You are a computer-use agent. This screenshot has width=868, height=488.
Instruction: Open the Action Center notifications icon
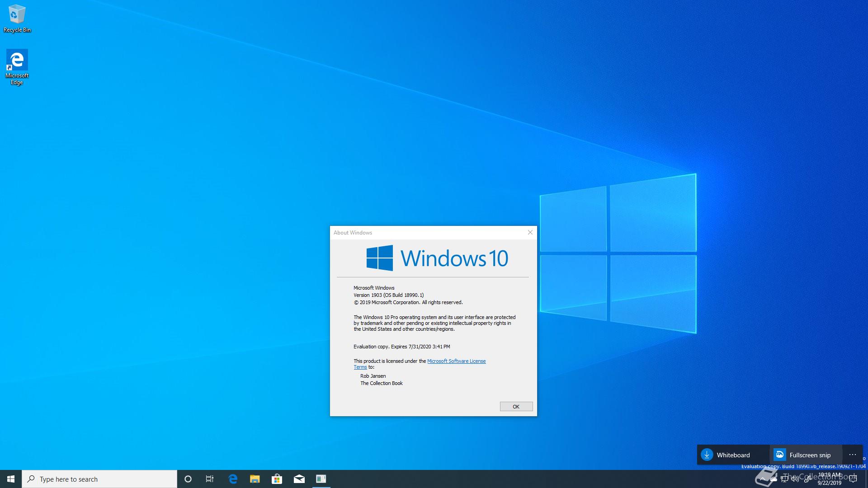point(853,479)
